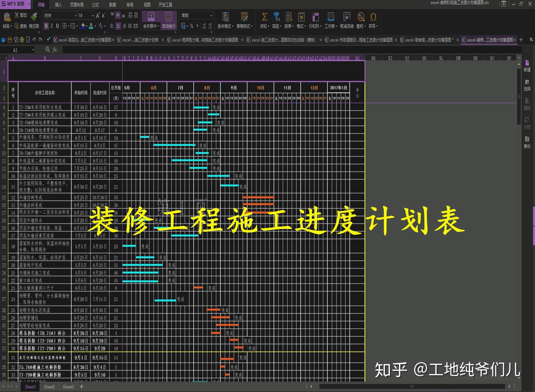
Task: Open fill color swatch (paint bucket)
Action: tap(83, 26)
